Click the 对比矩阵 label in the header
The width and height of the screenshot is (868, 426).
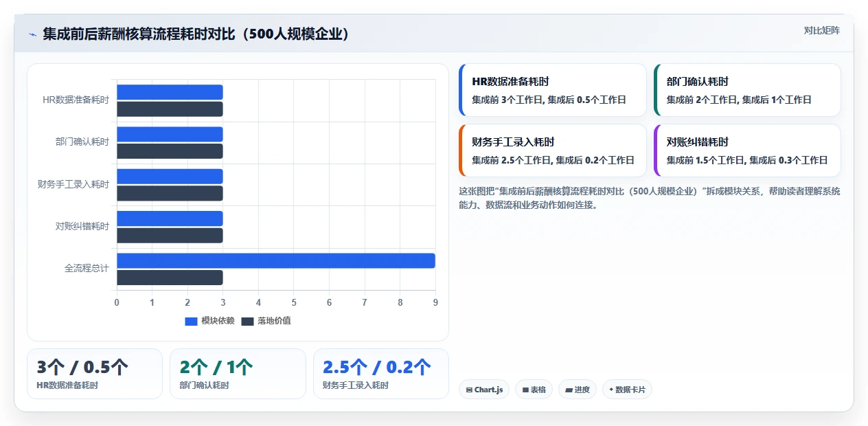coord(821,30)
